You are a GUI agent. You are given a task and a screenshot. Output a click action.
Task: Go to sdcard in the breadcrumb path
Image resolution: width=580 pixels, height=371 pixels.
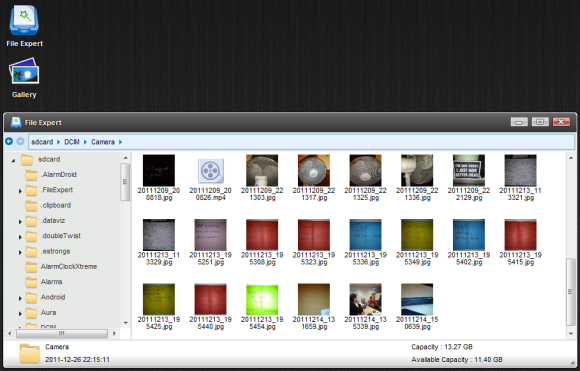[42, 142]
